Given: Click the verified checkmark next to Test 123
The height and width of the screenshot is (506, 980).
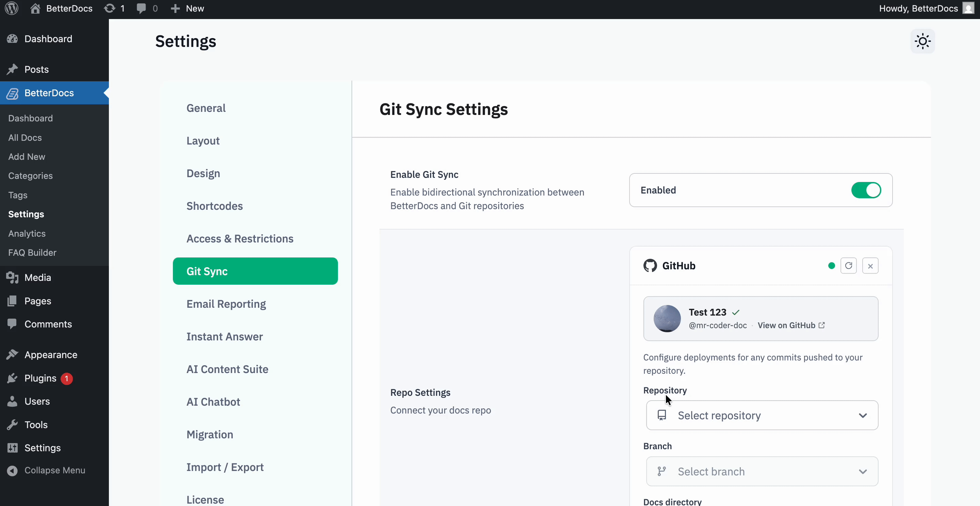Looking at the screenshot, I should 735,313.
